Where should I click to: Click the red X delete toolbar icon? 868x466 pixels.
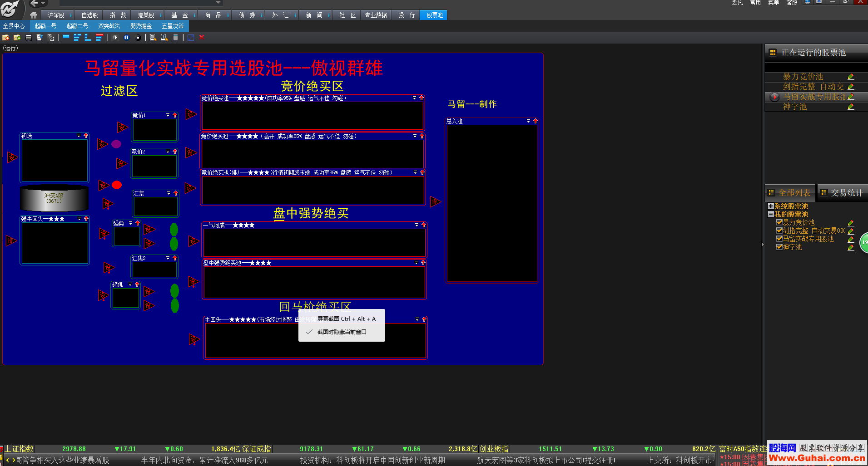click(202, 37)
